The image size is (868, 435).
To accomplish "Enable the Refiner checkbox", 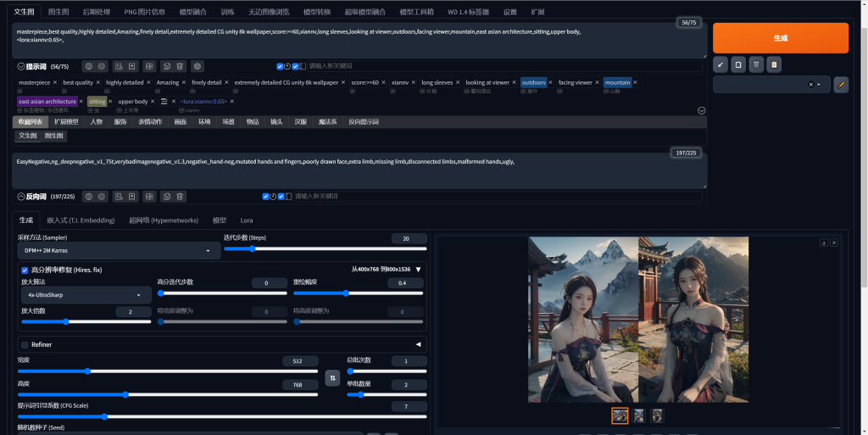I will pyautogui.click(x=25, y=344).
